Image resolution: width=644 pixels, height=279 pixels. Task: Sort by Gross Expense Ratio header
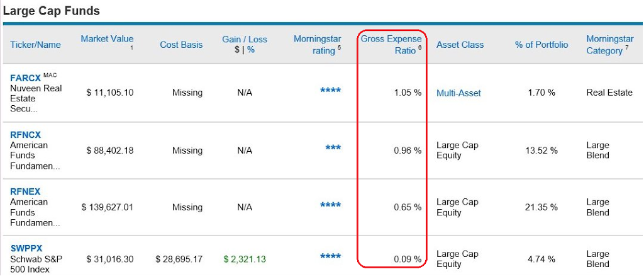(x=391, y=45)
